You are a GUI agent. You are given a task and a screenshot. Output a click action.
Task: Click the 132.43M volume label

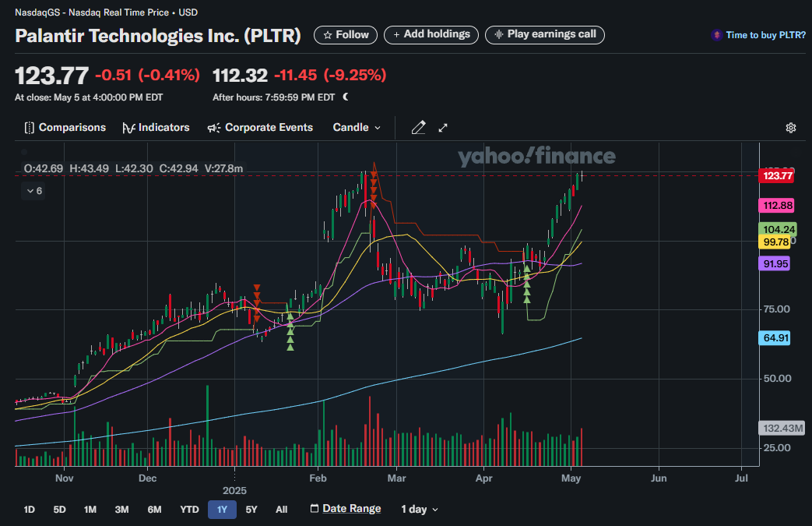coord(782,428)
